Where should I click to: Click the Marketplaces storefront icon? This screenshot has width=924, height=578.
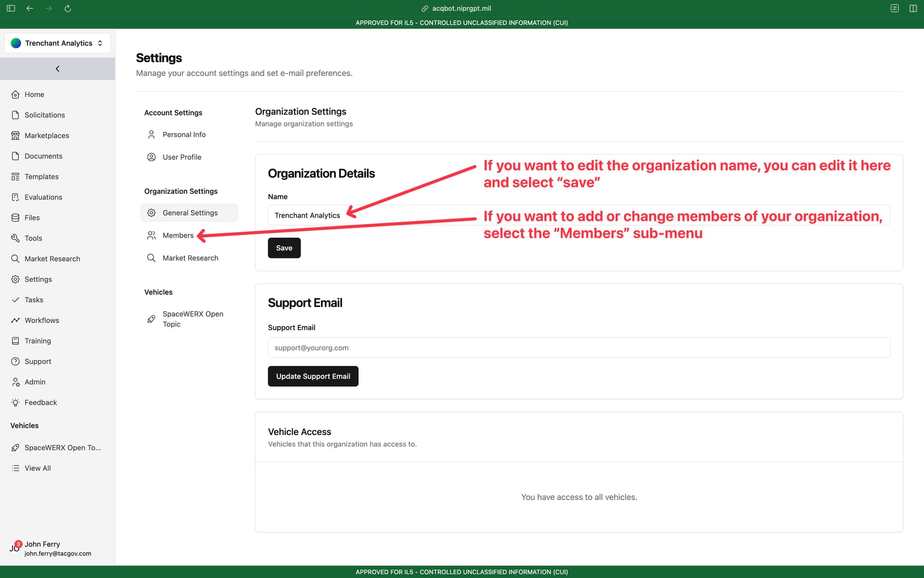pos(15,136)
